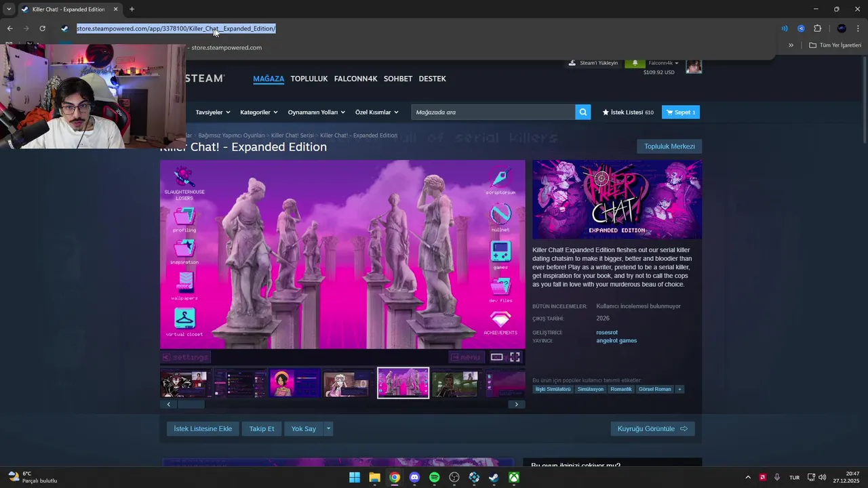
Task: Click İstek Listesine Ekle button
Action: coord(203,428)
